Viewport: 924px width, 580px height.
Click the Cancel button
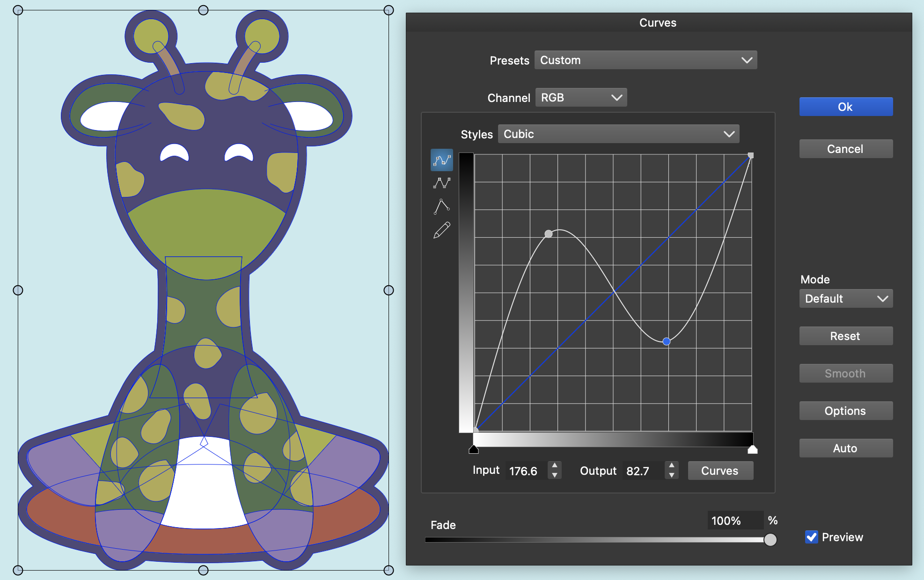point(845,149)
